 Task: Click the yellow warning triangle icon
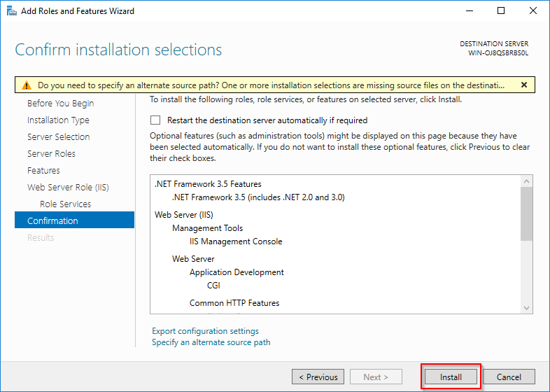[x=27, y=85]
